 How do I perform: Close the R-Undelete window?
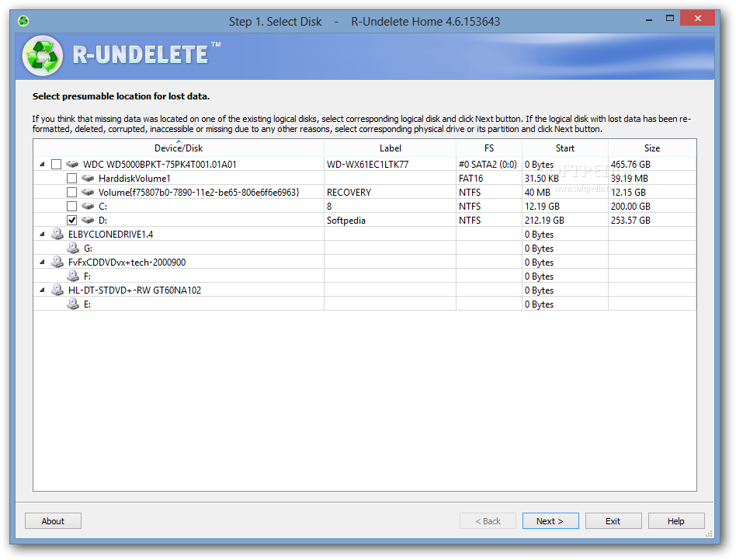coord(697,19)
